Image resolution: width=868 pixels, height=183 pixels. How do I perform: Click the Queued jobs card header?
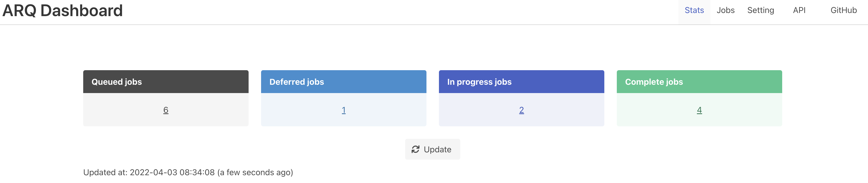pyautogui.click(x=166, y=82)
